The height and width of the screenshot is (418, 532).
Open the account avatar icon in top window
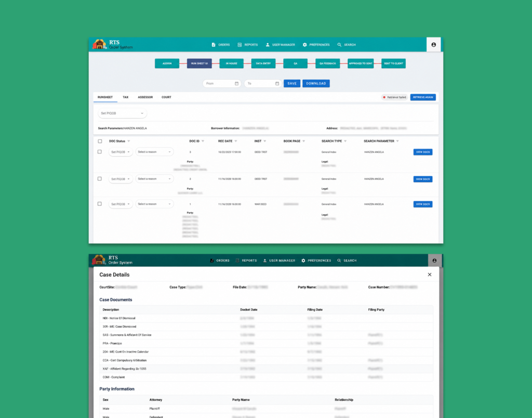click(x=433, y=45)
